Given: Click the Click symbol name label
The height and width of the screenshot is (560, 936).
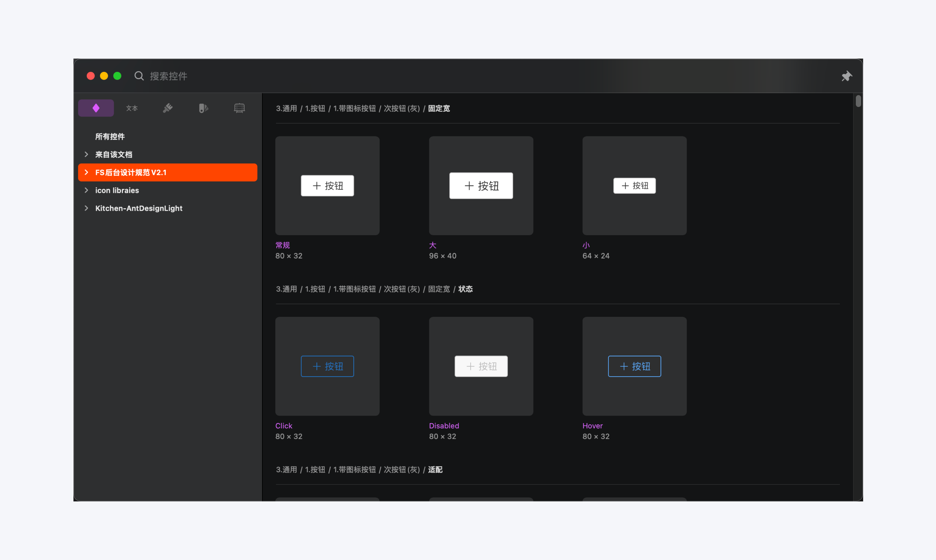Looking at the screenshot, I should click(x=284, y=426).
